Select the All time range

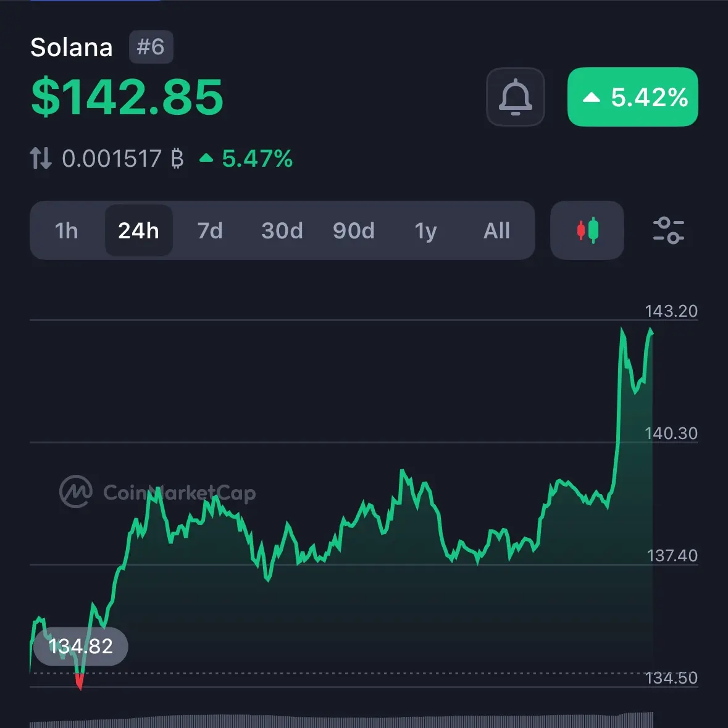coord(497,231)
